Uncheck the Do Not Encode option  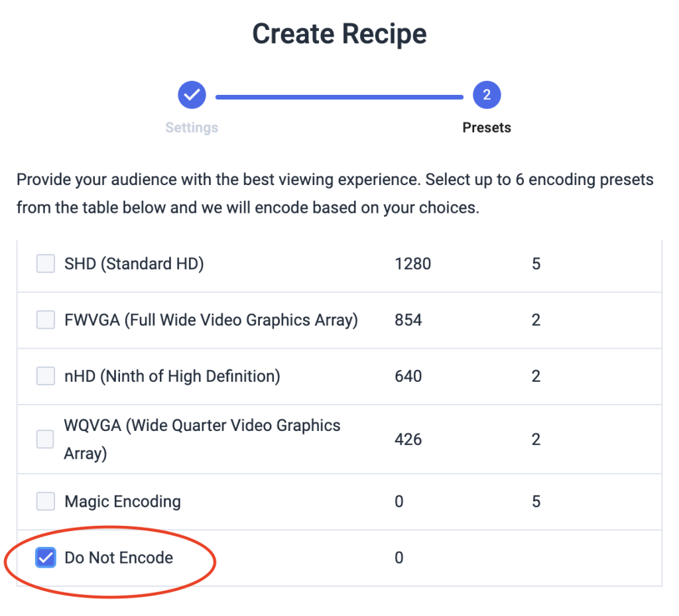coord(45,558)
